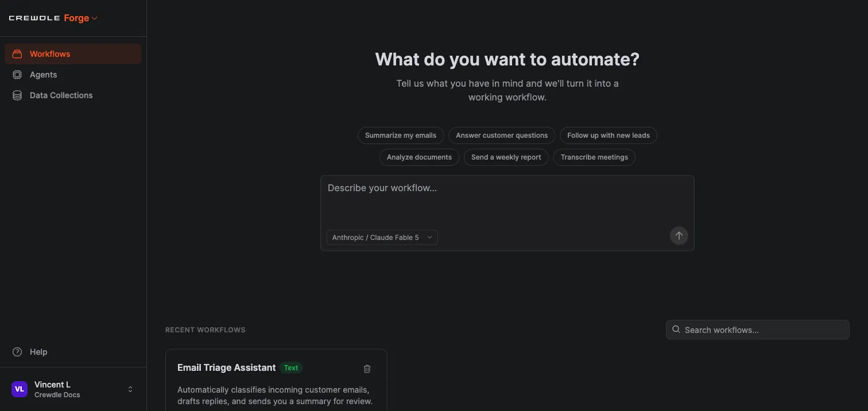Open the Workflows section in sidebar
868x411 pixels.
pos(73,54)
